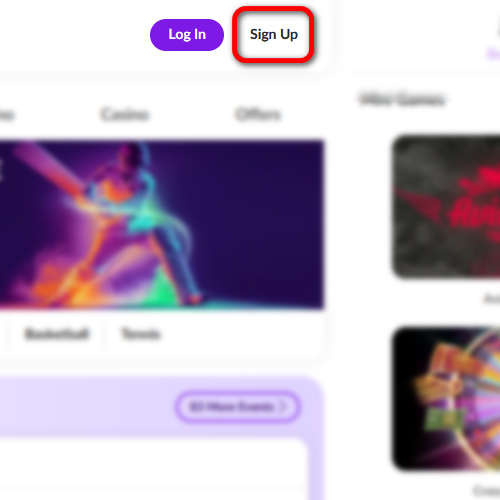
Task: Click the white events card at bottom
Action: coord(153,470)
